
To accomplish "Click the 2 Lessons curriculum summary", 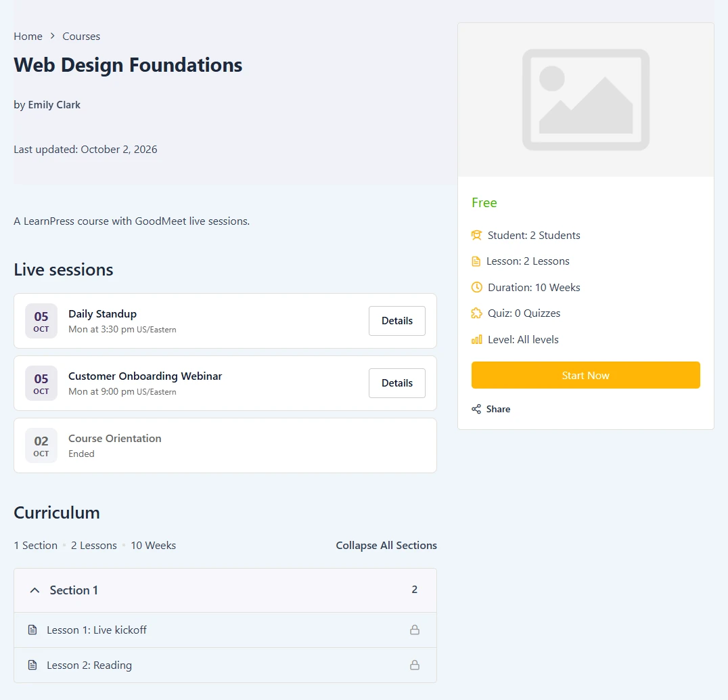I will [x=94, y=546].
